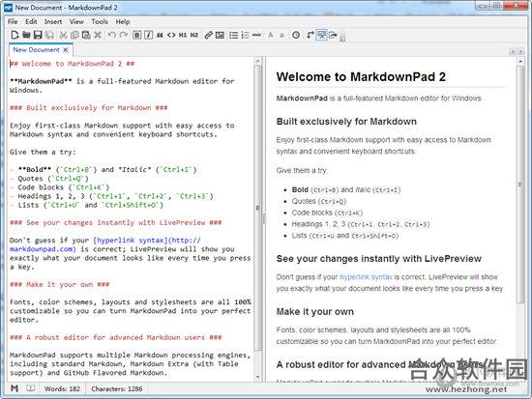Open the Tools menu
The image size is (532, 399).
[100, 21]
